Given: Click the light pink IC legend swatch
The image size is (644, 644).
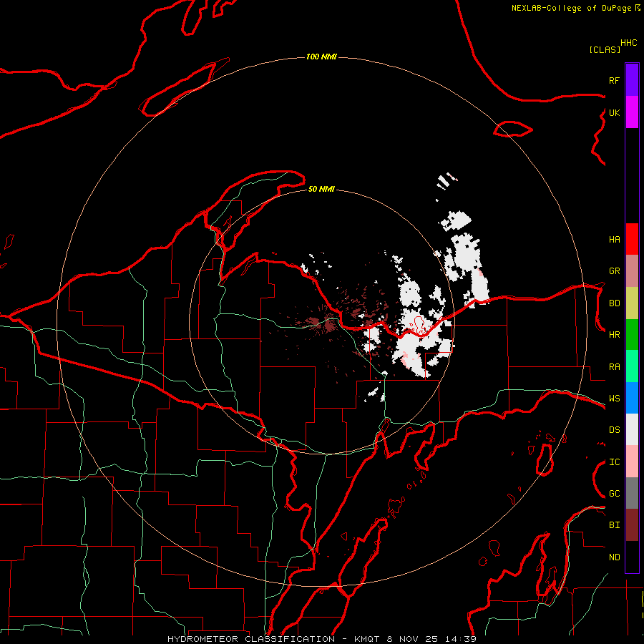Looking at the screenshot, I should click(632, 462).
